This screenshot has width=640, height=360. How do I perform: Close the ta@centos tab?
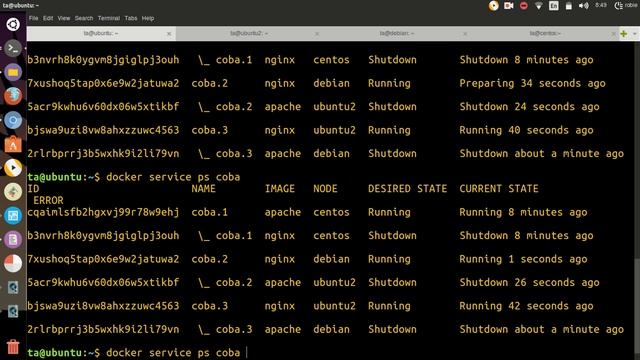613,34
